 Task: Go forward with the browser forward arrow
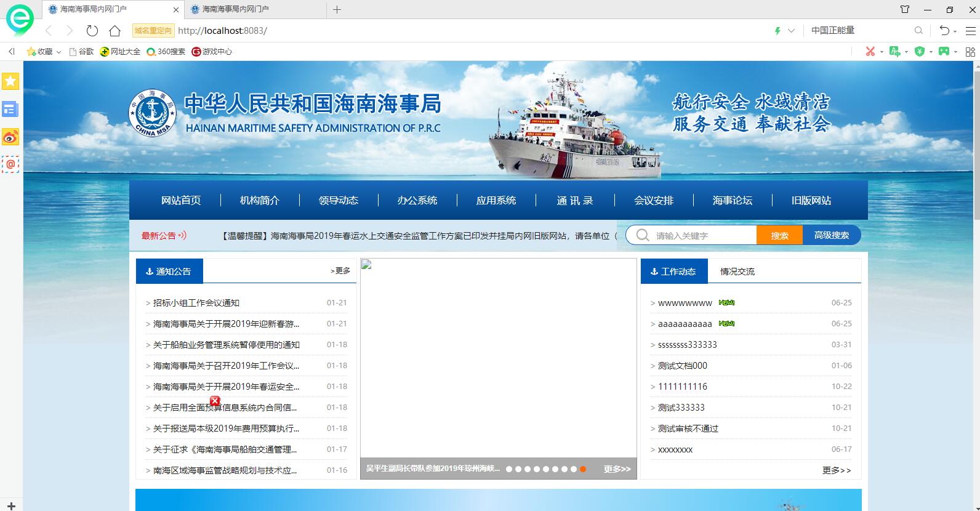tap(70, 31)
